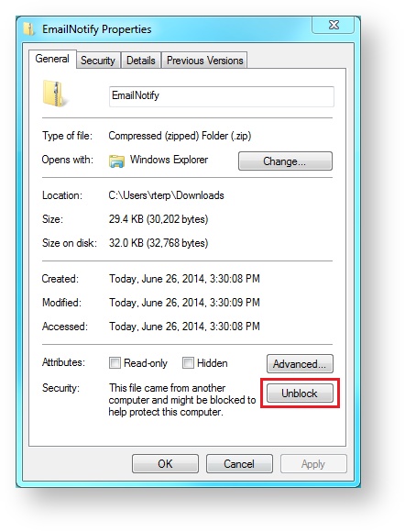The width and height of the screenshot is (405, 532).
Task: Click the EmailNotify file name field
Action: click(x=222, y=96)
